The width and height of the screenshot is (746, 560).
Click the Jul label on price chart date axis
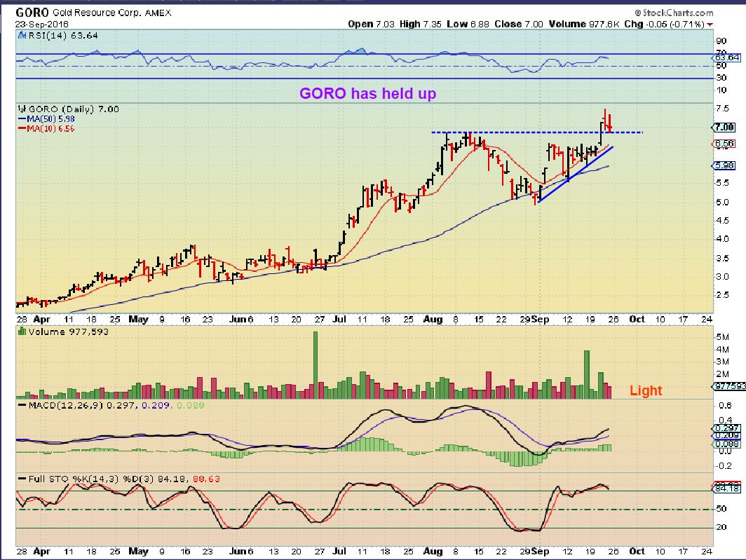(x=339, y=320)
